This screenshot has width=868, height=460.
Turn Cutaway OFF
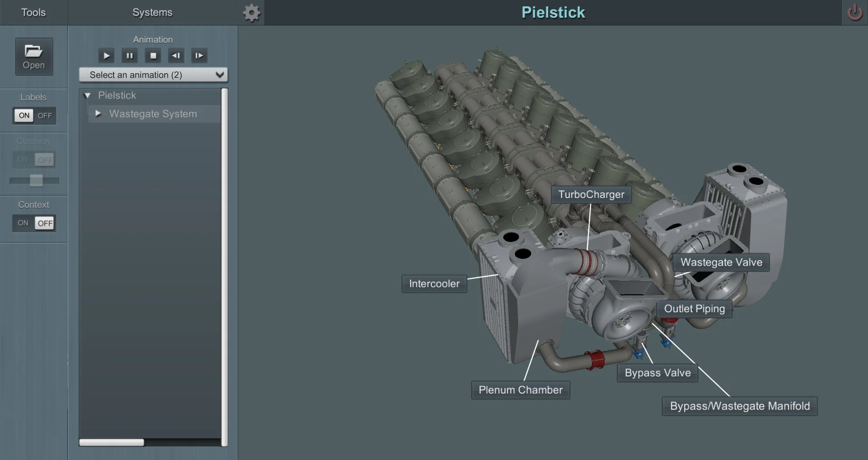[x=45, y=160]
